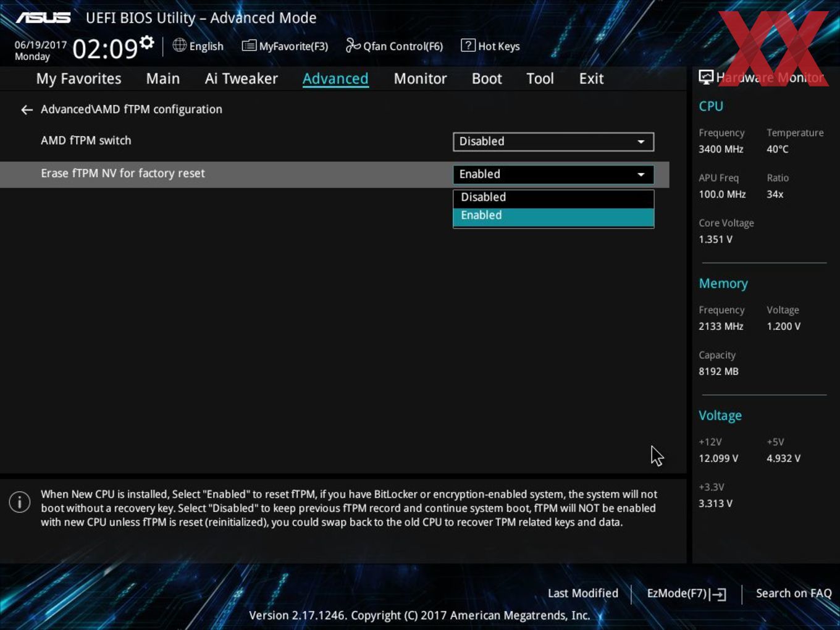Click the Hot Keys question mark icon
This screenshot has height=630, width=840.
click(x=468, y=45)
